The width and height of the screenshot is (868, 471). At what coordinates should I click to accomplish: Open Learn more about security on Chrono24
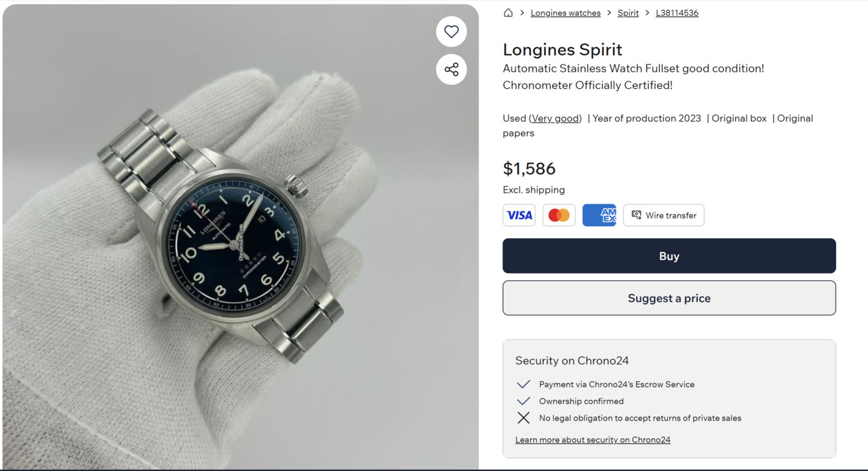point(593,440)
